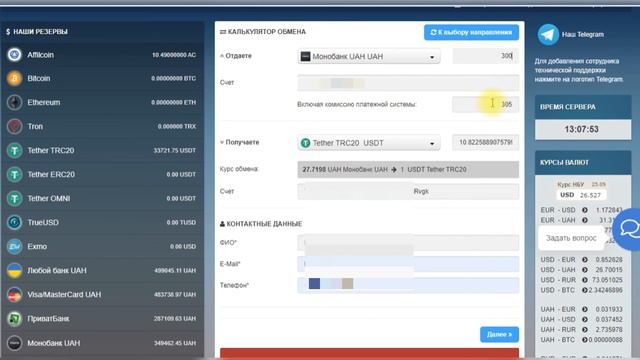Image resolution: width=640 pixels, height=360 pixels.
Task: Click the Ethereum logo icon
Action: [14, 102]
